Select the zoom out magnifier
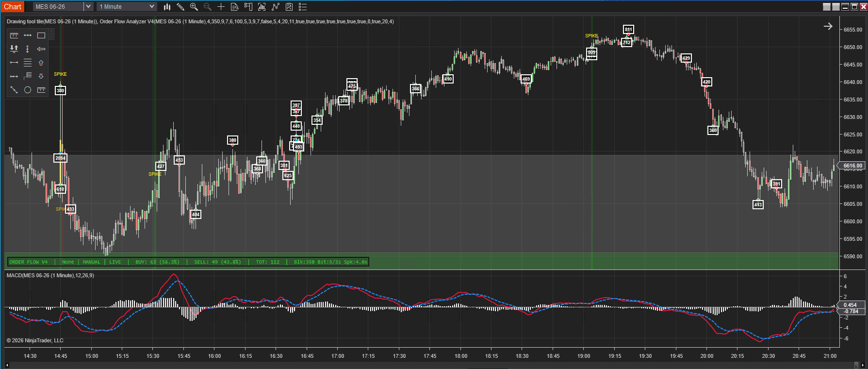This screenshot has width=868, height=369. [x=208, y=7]
